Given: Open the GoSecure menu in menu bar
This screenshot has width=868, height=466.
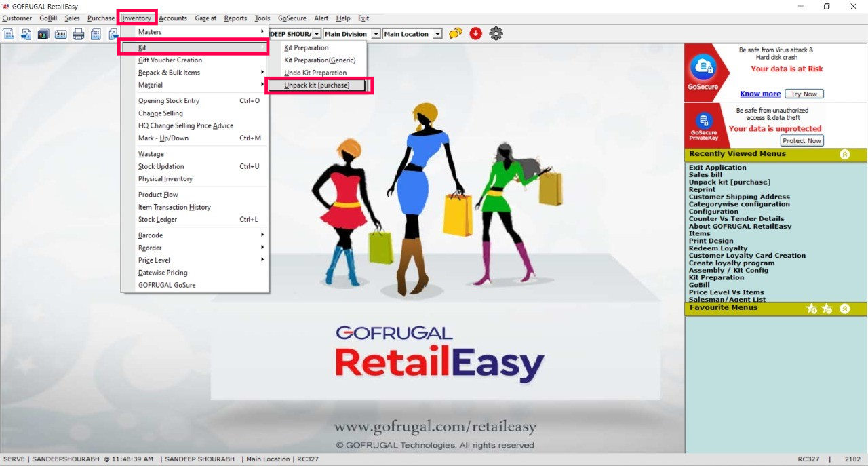Looking at the screenshot, I should pos(292,18).
